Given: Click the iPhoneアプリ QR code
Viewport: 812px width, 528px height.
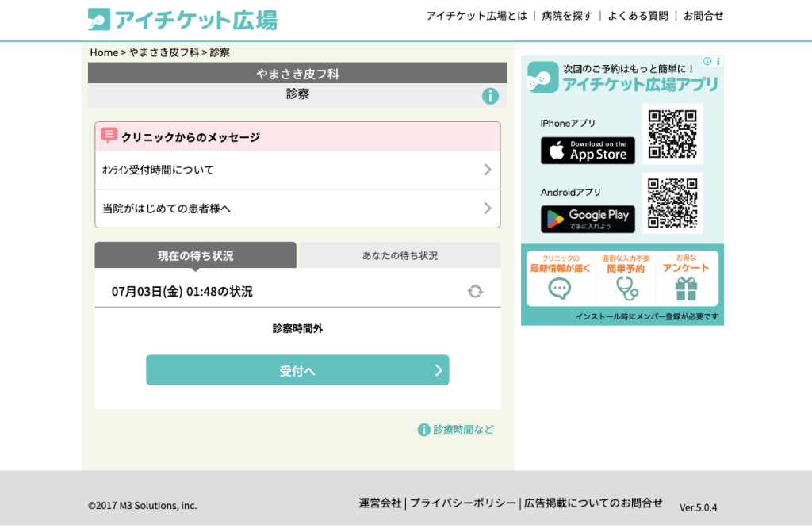Looking at the screenshot, I should point(672,134).
